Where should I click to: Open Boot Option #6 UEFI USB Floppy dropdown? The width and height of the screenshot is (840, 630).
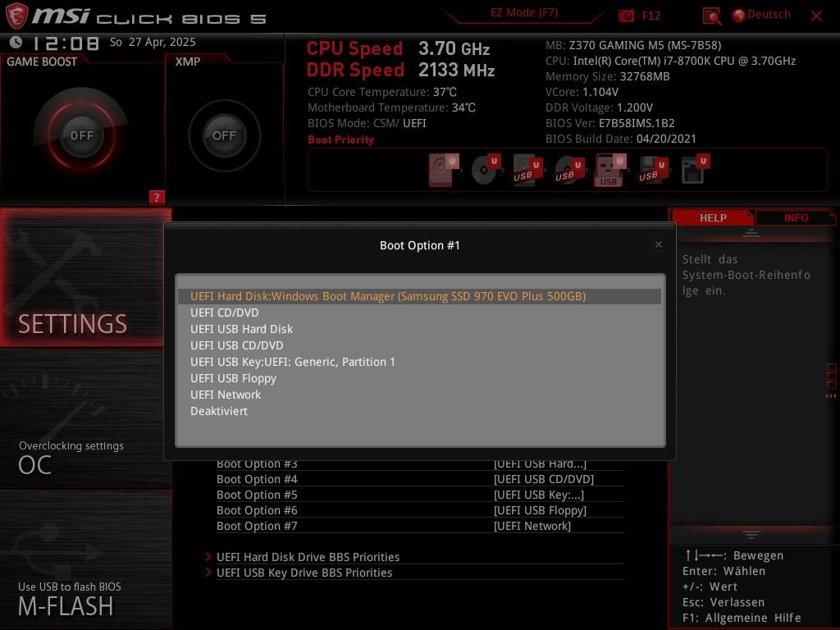pyautogui.click(x=419, y=510)
